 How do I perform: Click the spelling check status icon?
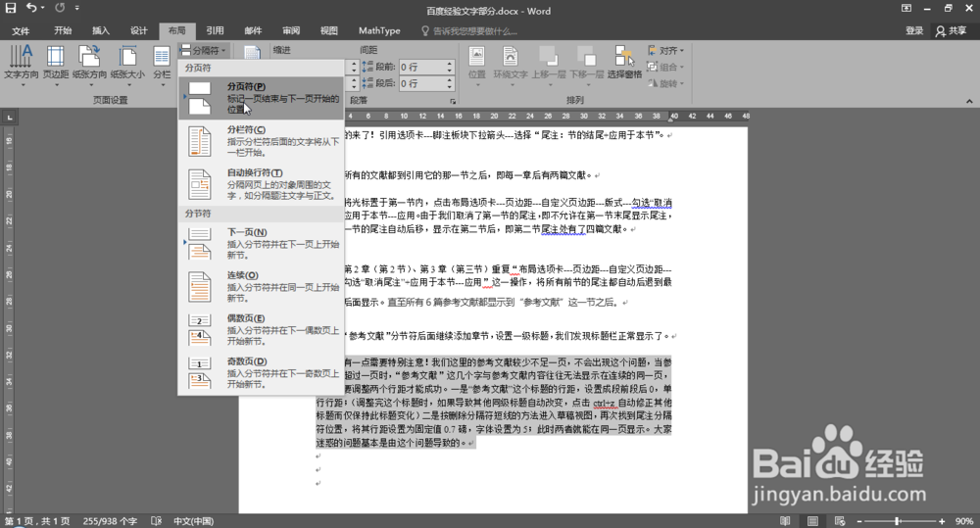tap(156, 520)
